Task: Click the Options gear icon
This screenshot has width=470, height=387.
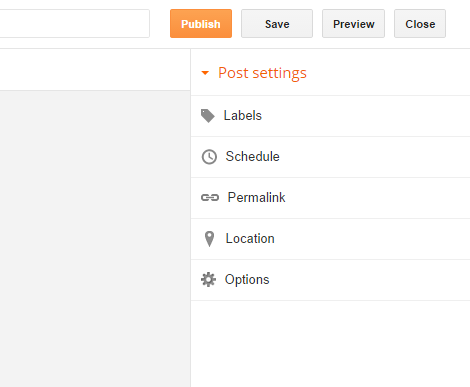Action: pyautogui.click(x=208, y=280)
